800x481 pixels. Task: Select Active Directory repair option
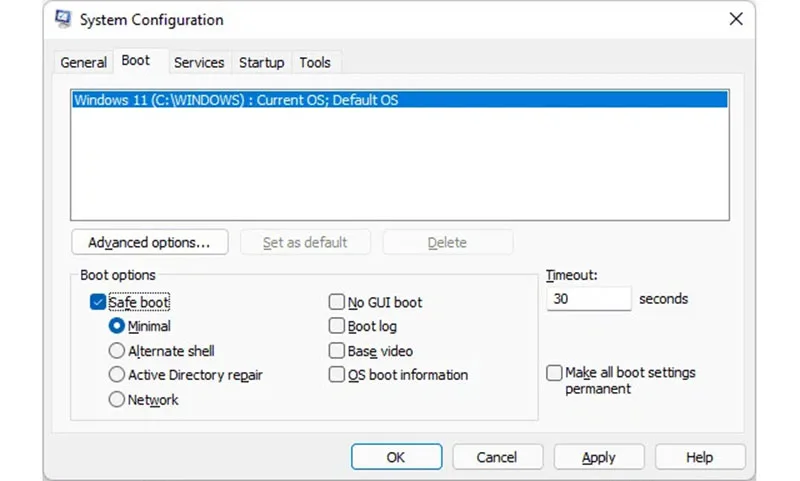click(x=117, y=374)
